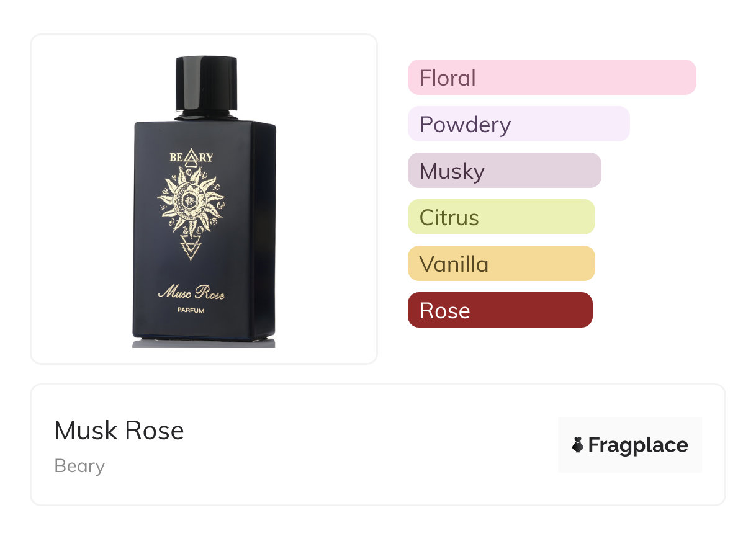Click the bottom info card area
Image resolution: width=756 pixels, height=536 pixels.
tap(378, 445)
